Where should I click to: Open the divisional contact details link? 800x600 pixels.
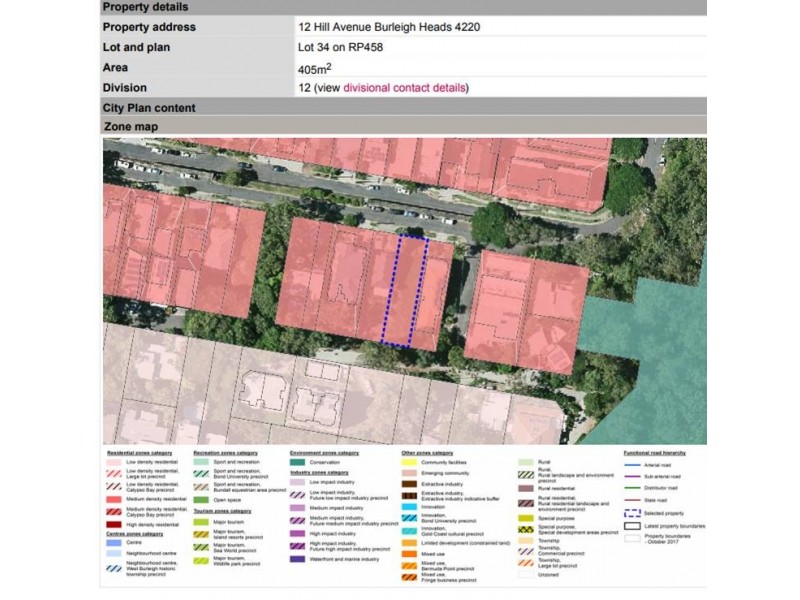[405, 88]
